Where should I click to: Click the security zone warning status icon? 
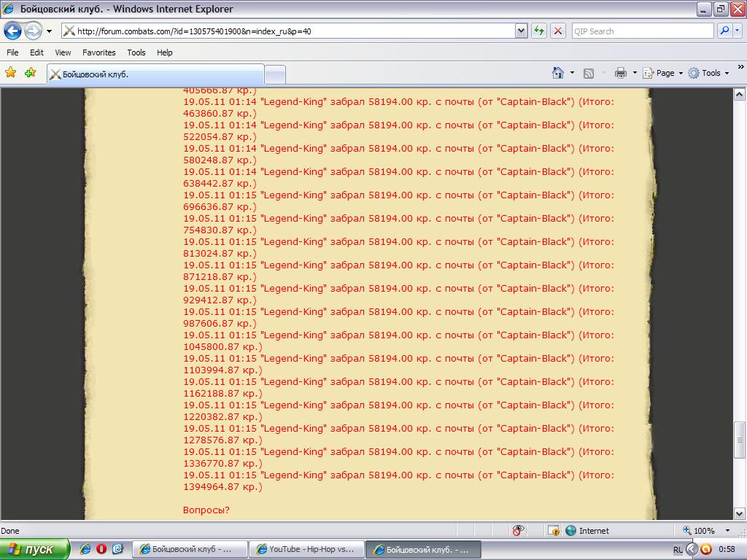553,531
